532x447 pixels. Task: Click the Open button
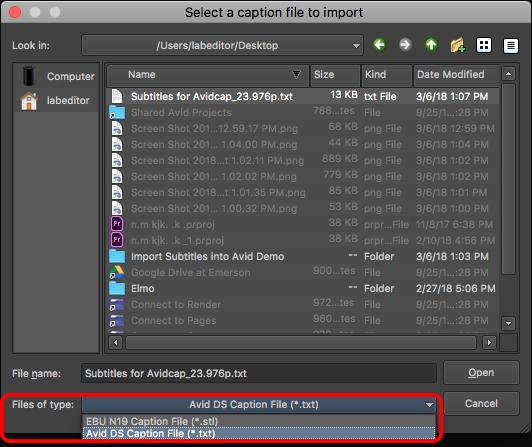coord(481,372)
